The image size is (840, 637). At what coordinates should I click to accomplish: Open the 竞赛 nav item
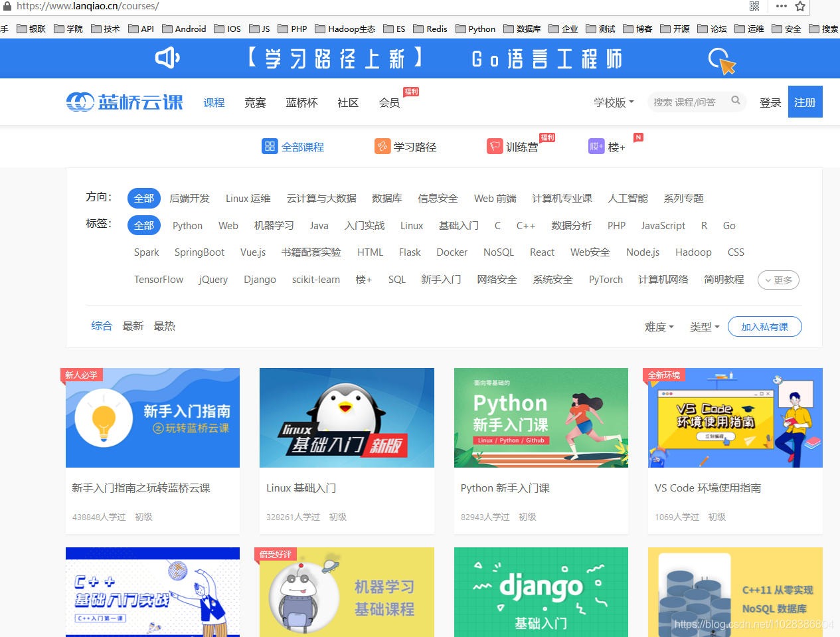255,102
